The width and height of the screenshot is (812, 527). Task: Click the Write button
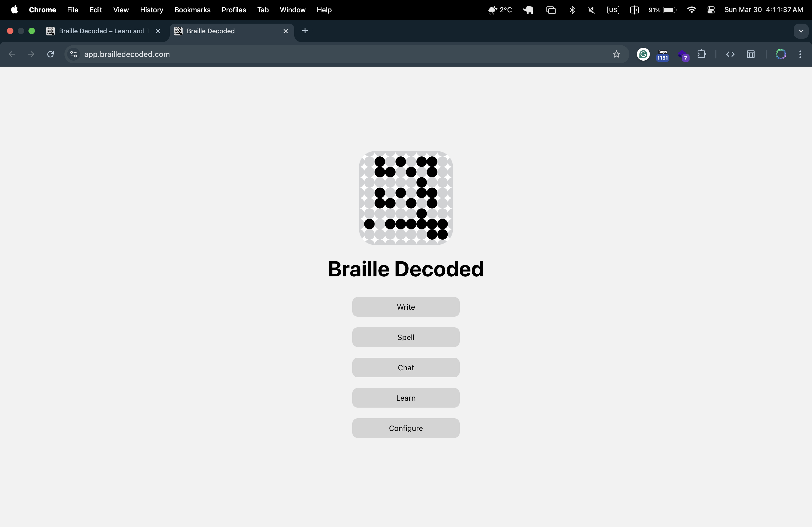coord(406,307)
